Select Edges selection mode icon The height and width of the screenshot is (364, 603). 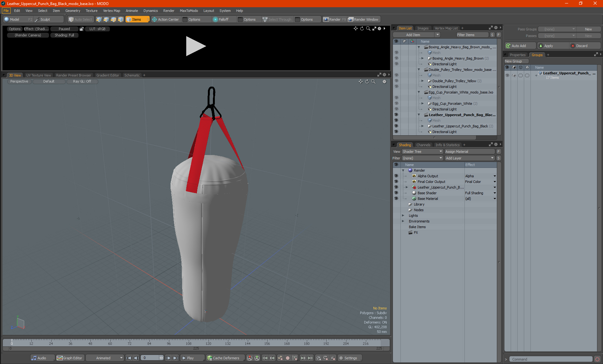point(106,19)
